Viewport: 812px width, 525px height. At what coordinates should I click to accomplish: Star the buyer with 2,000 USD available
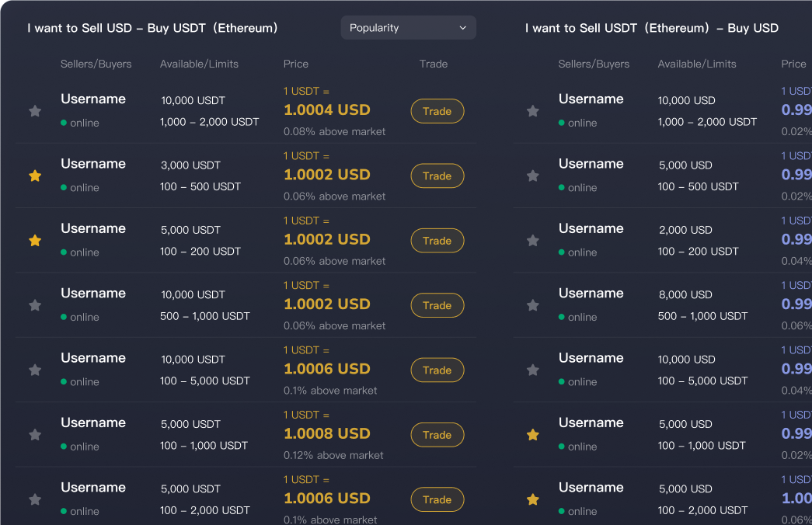coord(533,241)
